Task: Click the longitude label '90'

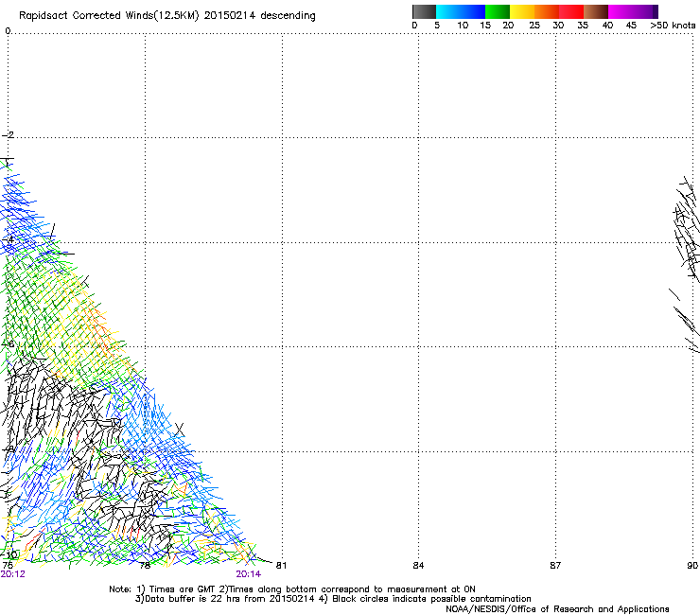Action: (692, 566)
